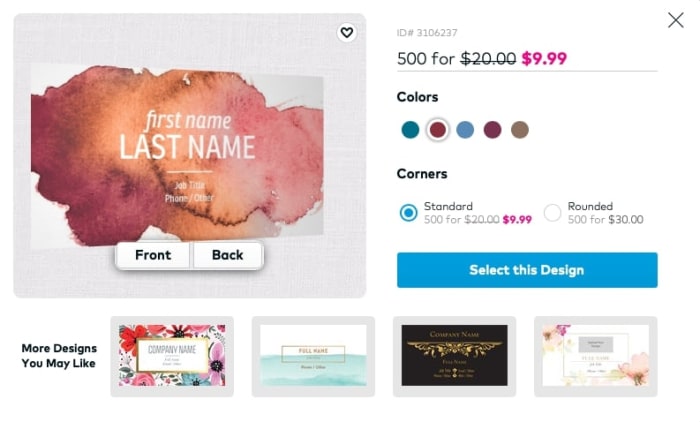Show the Back of the card

pos(227,255)
